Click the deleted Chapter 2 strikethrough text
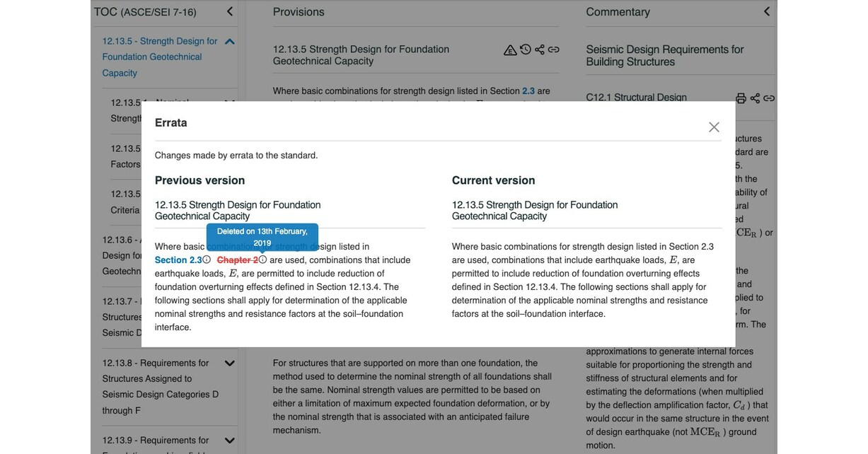The width and height of the screenshot is (868, 454). click(237, 260)
